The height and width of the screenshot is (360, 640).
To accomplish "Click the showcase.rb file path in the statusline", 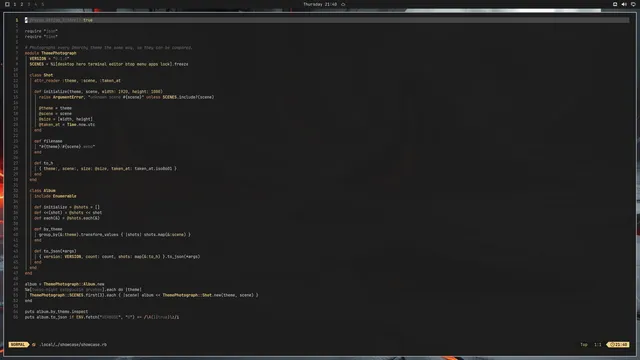I will [73, 344].
